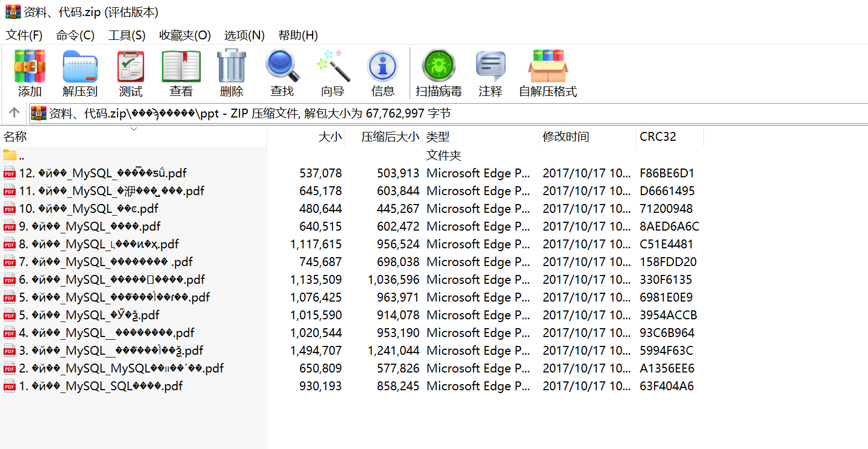Click packed size 698,038
This screenshot has height=449, width=868.
click(398, 262)
